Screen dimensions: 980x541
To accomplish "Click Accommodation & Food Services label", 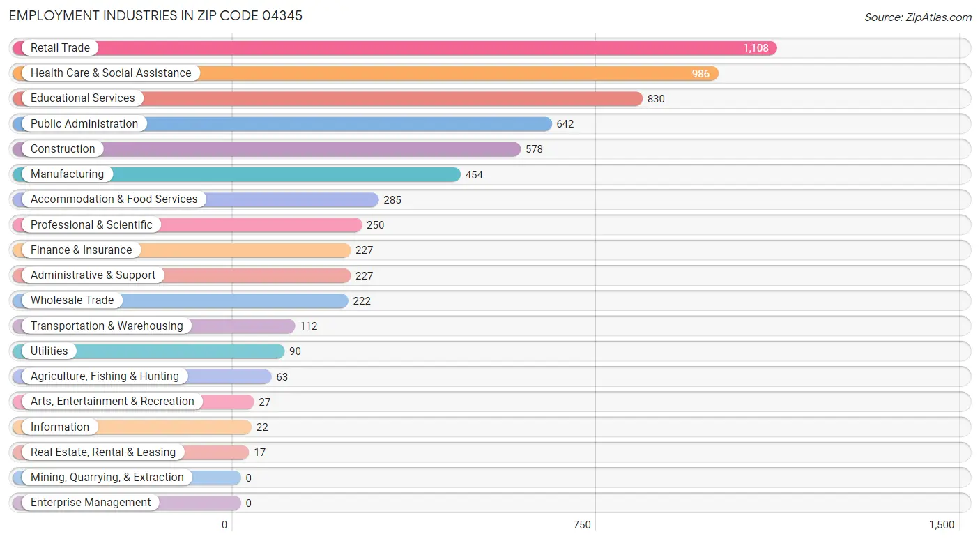I will (114, 199).
